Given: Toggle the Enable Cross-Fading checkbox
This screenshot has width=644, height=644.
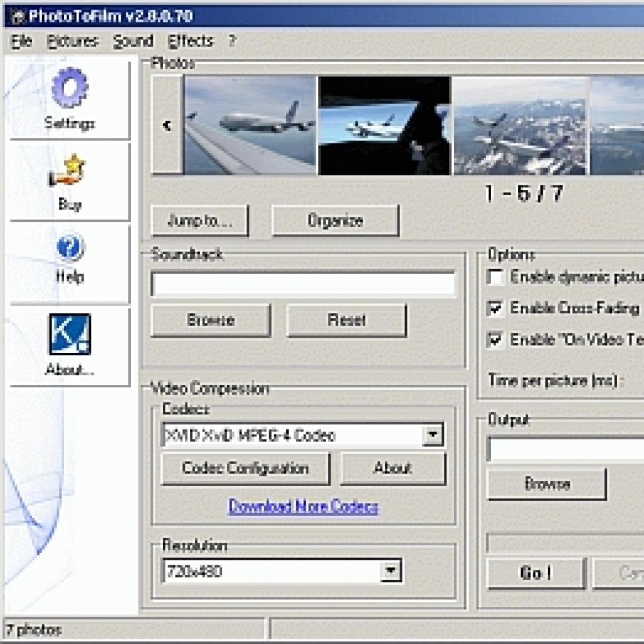Looking at the screenshot, I should (x=495, y=308).
